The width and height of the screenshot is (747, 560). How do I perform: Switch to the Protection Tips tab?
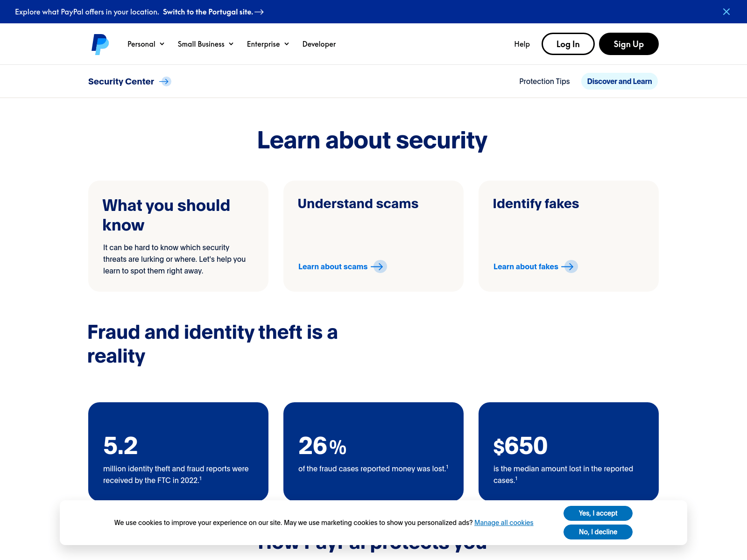pos(544,81)
